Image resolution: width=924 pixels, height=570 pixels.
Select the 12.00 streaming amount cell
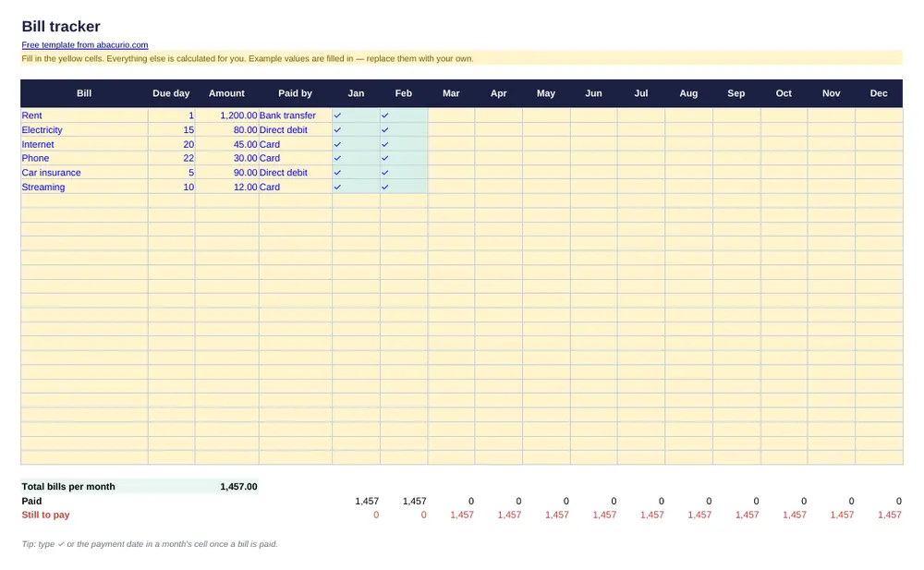[227, 187]
